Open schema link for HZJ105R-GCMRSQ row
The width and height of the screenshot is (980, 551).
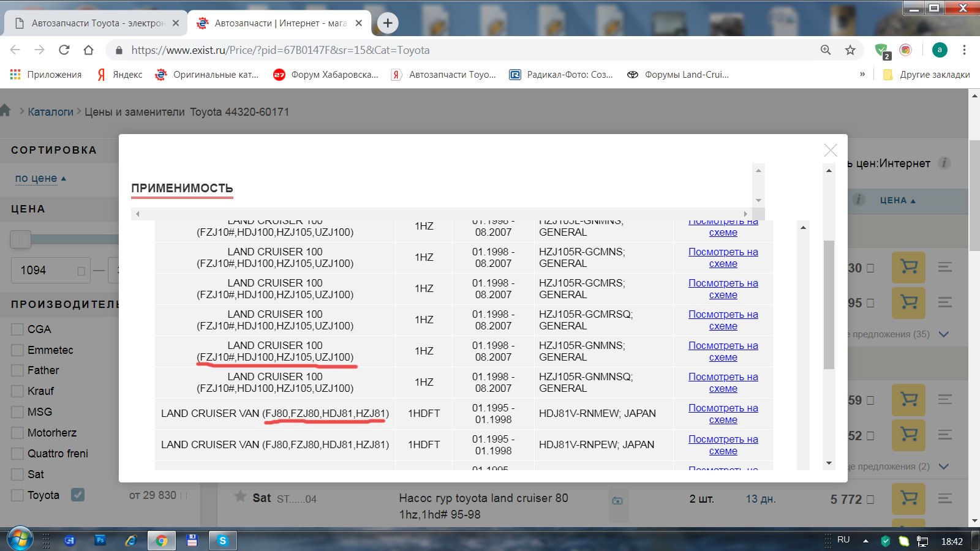click(723, 320)
